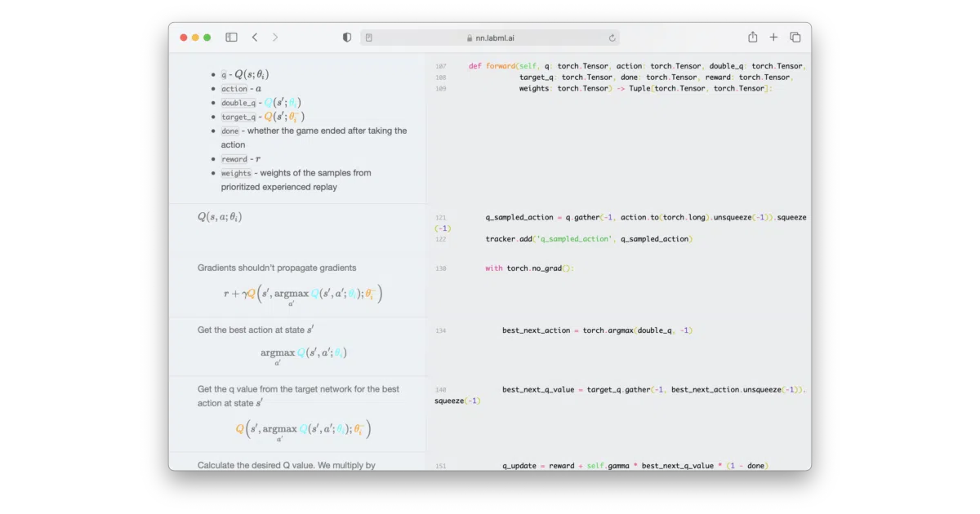Toggle the Safari sidebar icon
Screen dimensions: 980x514
click(x=231, y=38)
